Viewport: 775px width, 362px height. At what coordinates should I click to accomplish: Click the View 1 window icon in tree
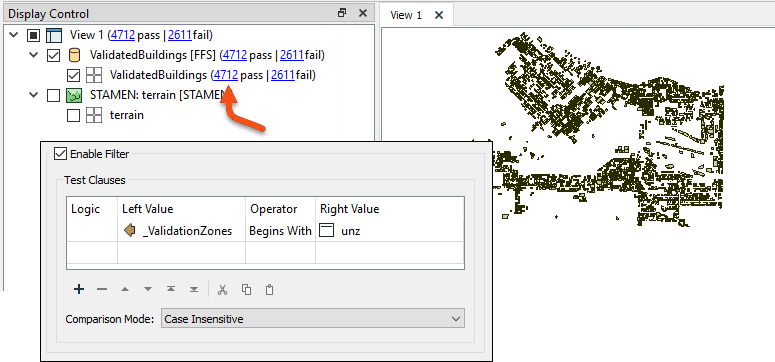pos(53,35)
